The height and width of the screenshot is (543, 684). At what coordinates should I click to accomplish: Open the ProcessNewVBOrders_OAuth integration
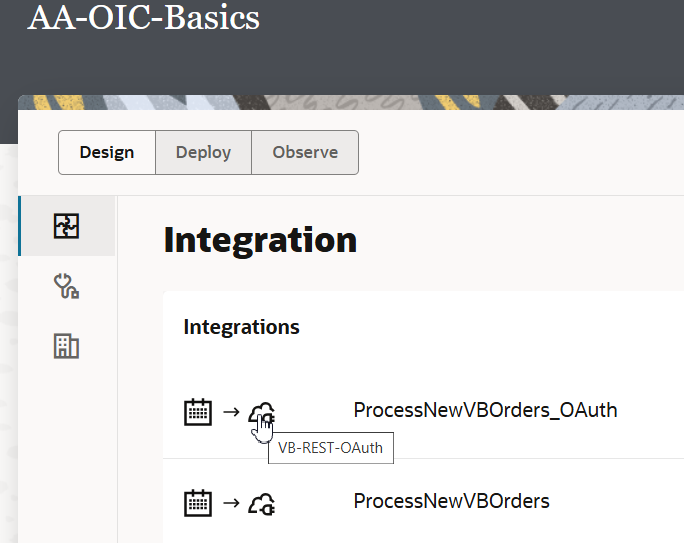pyautogui.click(x=485, y=410)
